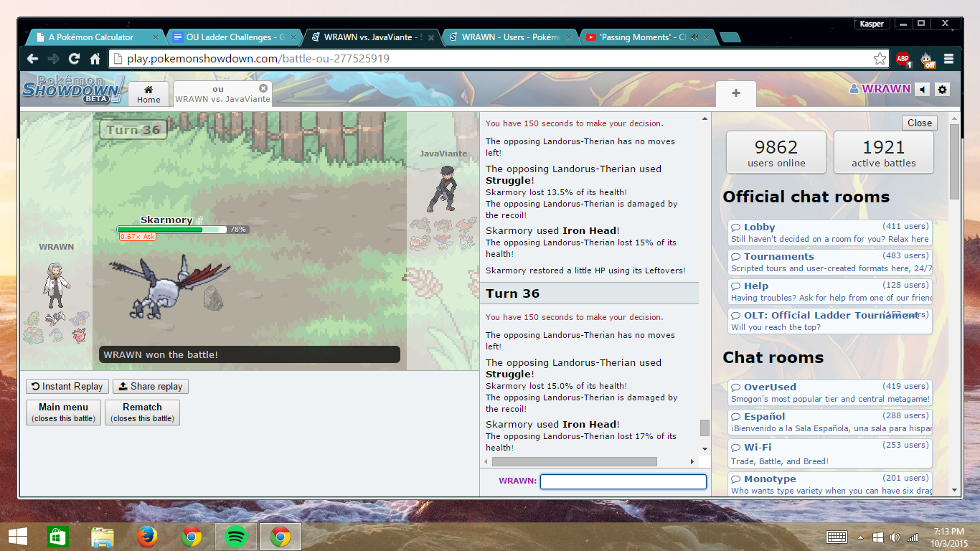980x551 pixels.
Task: Click the browser home icon
Action: tap(95, 59)
